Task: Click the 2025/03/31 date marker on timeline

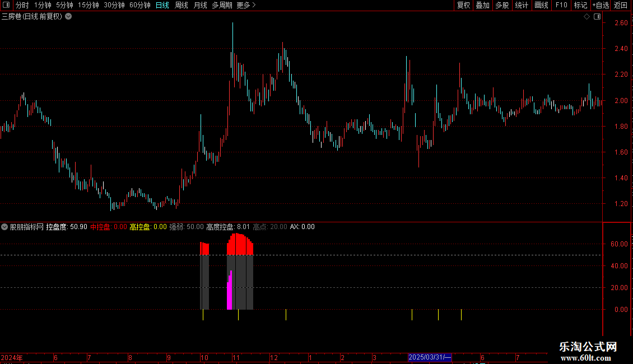Action: point(430,357)
